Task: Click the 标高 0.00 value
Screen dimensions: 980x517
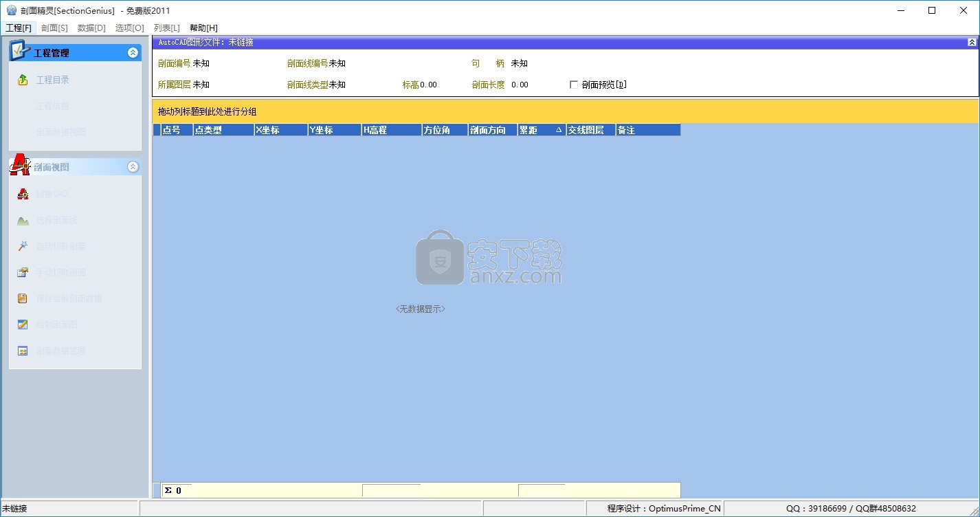Action: click(x=428, y=85)
